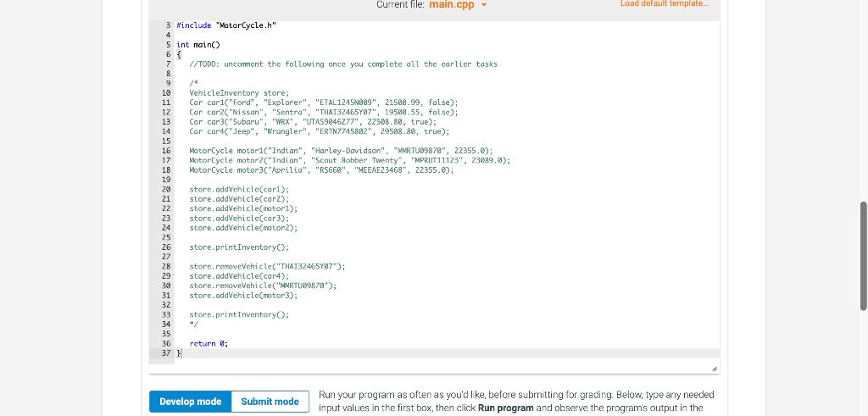Click the opening brace on line 6

tap(178, 55)
